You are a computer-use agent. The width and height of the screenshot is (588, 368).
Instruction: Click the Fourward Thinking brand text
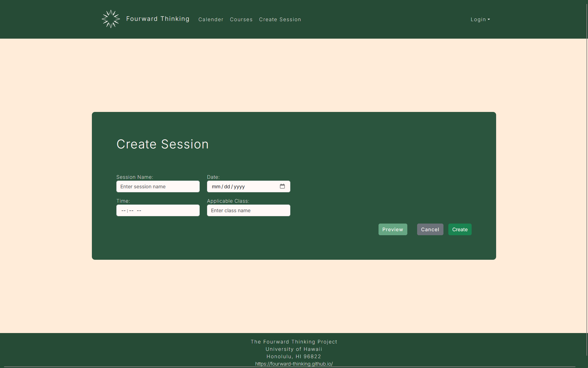157,19
